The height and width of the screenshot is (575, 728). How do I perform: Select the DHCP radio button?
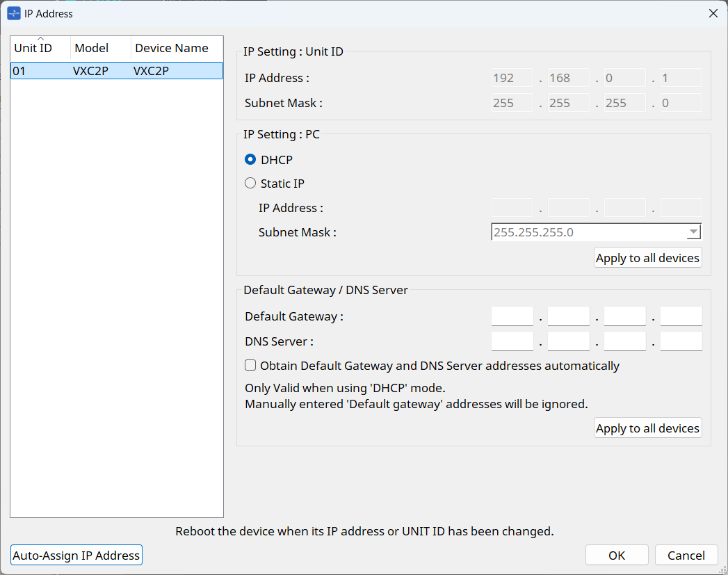(x=250, y=160)
